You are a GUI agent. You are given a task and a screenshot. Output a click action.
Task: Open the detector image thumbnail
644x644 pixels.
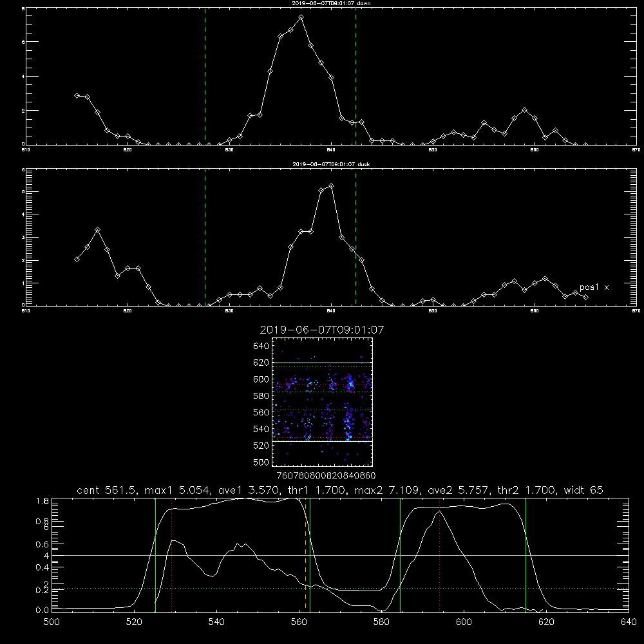323,402
